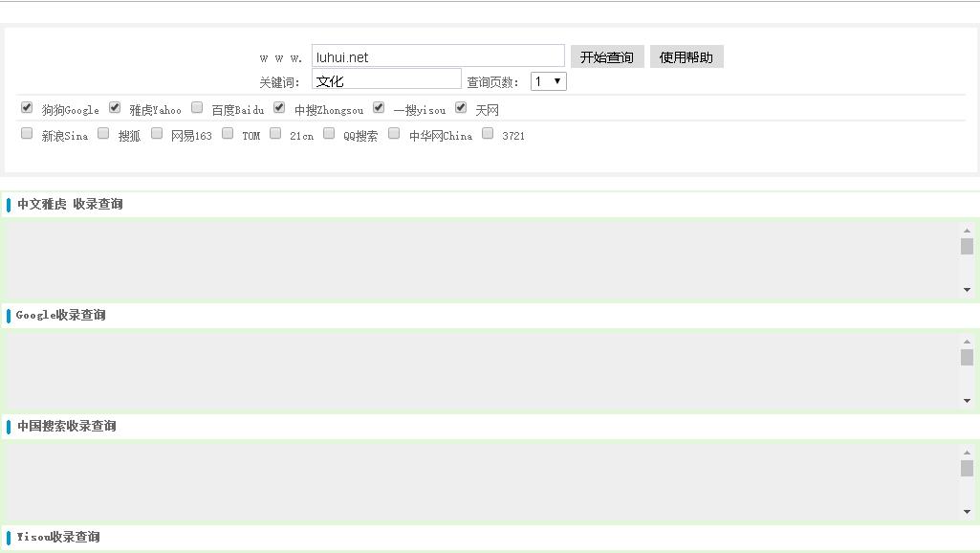Focus the 关键词 keyword input field

(x=386, y=79)
